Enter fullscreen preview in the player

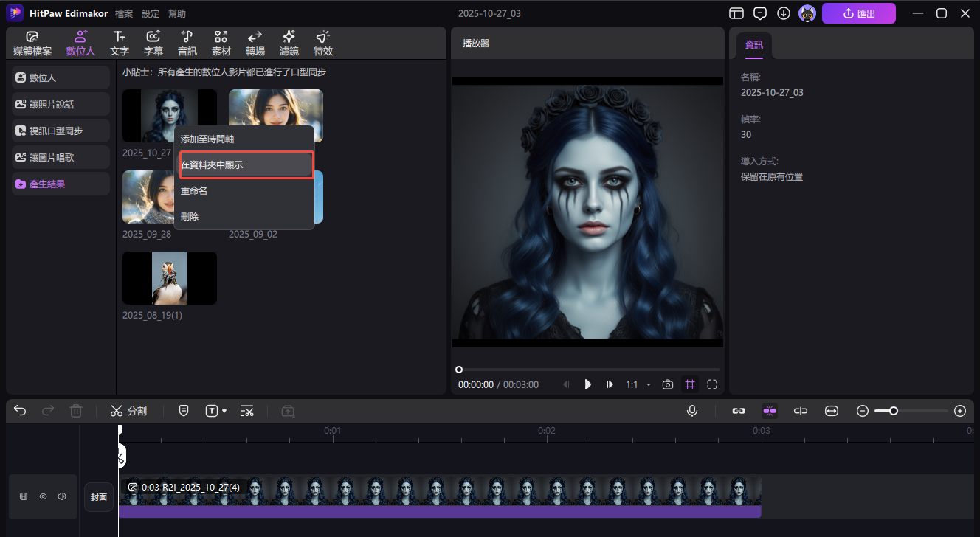pyautogui.click(x=712, y=384)
